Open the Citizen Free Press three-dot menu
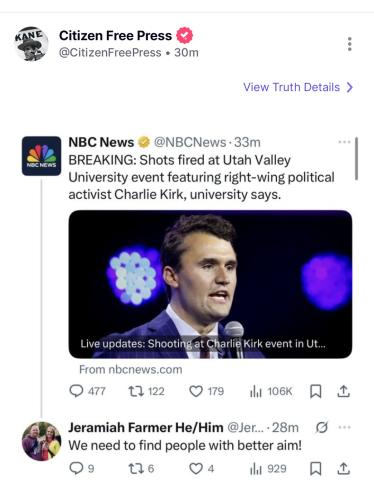The image size is (374, 500). point(349,44)
